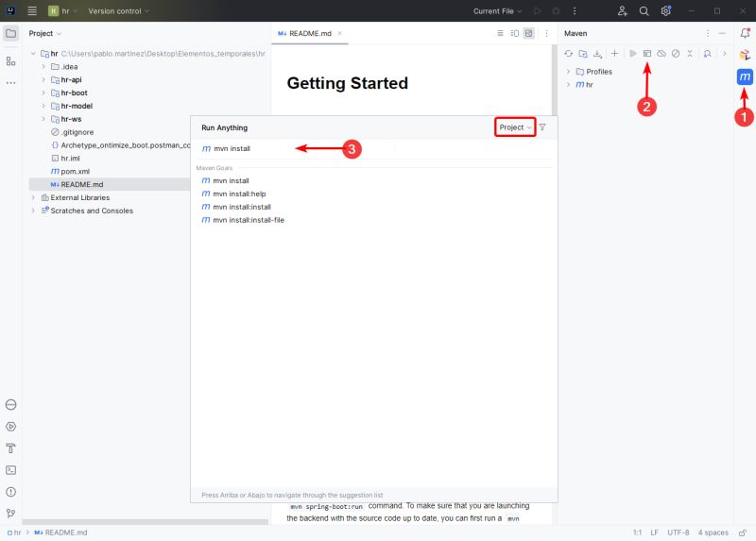Reload all Maven projects
This screenshot has height=541, width=756.
[x=569, y=54]
